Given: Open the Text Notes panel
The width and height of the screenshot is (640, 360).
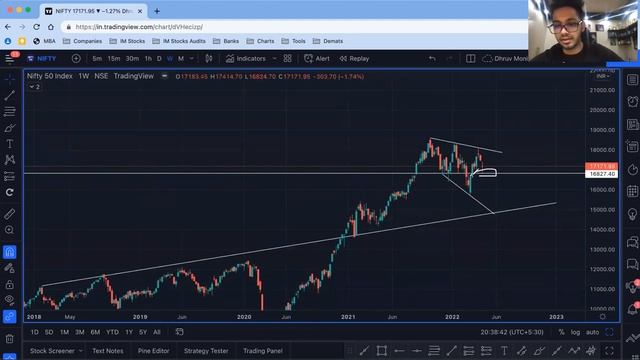Looking at the screenshot, I should pos(108,351).
